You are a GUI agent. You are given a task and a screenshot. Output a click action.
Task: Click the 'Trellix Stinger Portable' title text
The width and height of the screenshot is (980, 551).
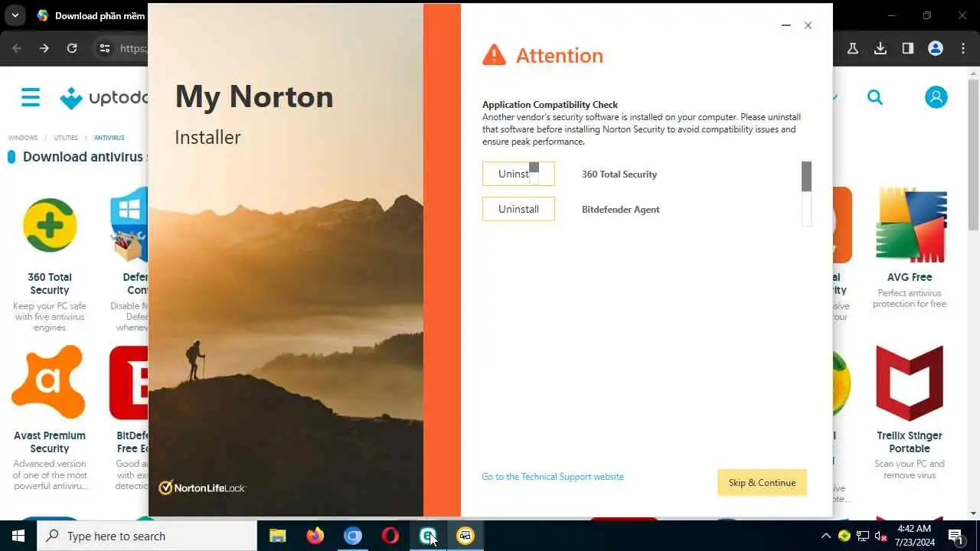910,442
